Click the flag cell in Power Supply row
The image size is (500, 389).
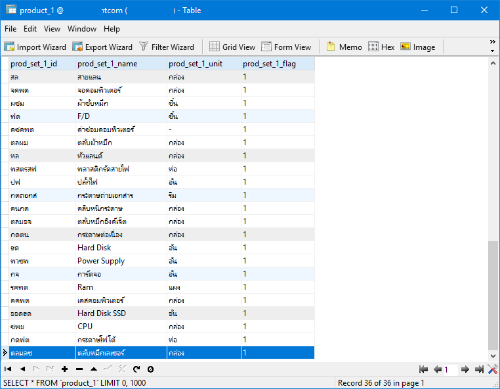[x=278, y=261]
